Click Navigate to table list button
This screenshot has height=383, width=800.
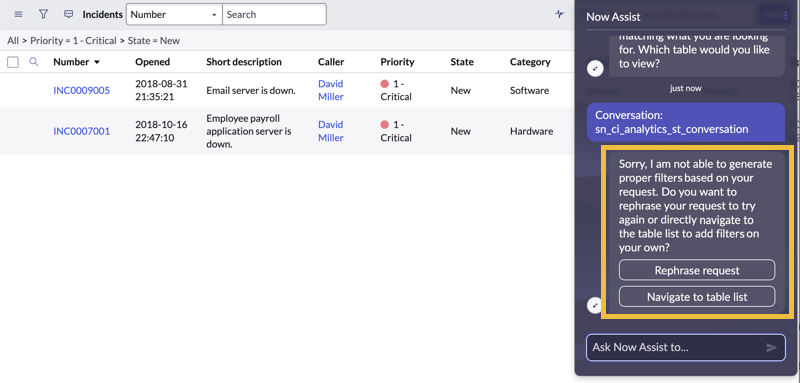[697, 296]
